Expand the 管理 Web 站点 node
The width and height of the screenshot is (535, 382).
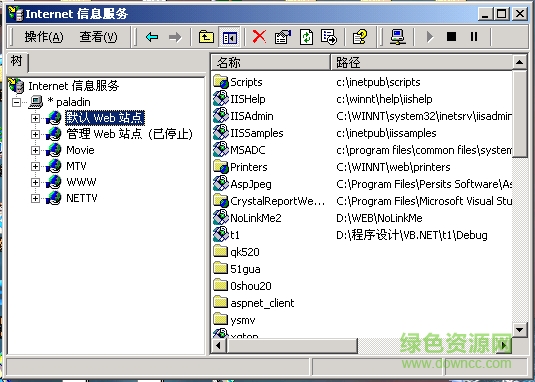point(35,134)
